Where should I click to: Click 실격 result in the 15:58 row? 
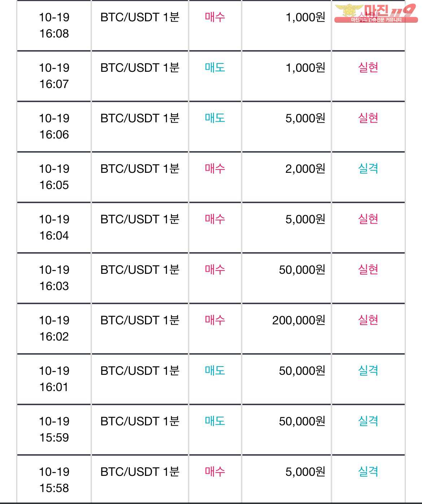click(x=368, y=472)
